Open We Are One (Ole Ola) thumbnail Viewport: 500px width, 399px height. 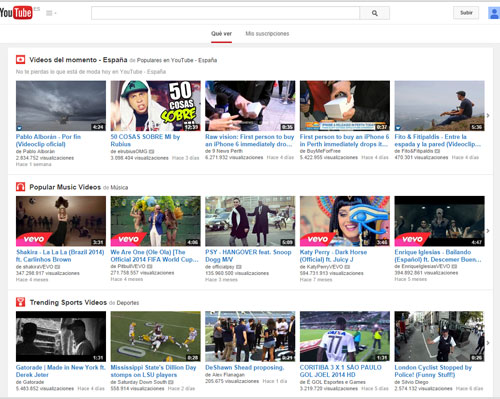(x=156, y=221)
